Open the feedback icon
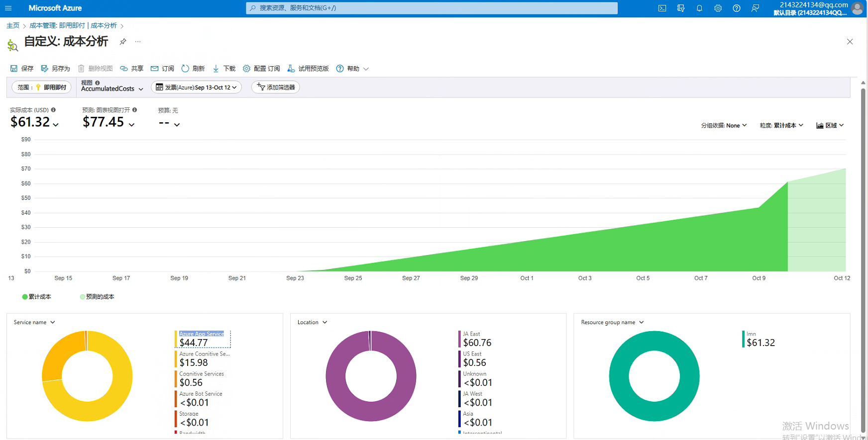This screenshot has height=440, width=868. tap(755, 8)
